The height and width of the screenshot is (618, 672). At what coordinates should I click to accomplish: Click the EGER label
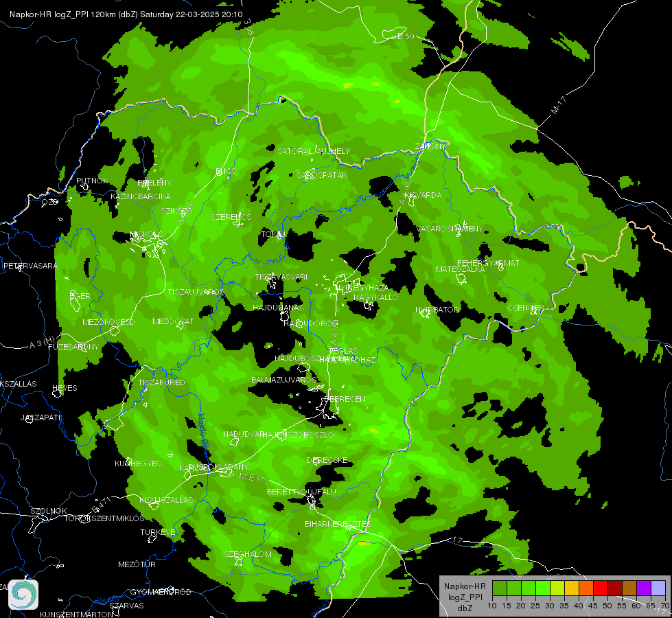80,296
